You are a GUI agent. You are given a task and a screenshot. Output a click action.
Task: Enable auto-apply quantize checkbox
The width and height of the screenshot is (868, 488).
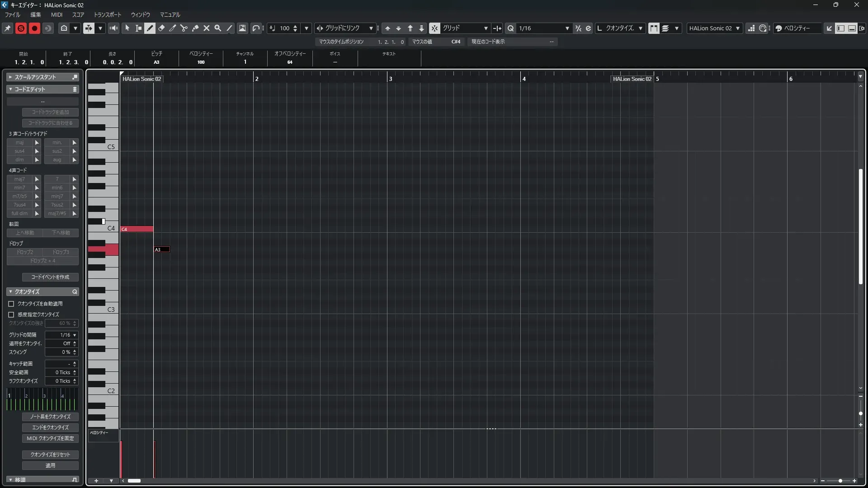click(11, 304)
